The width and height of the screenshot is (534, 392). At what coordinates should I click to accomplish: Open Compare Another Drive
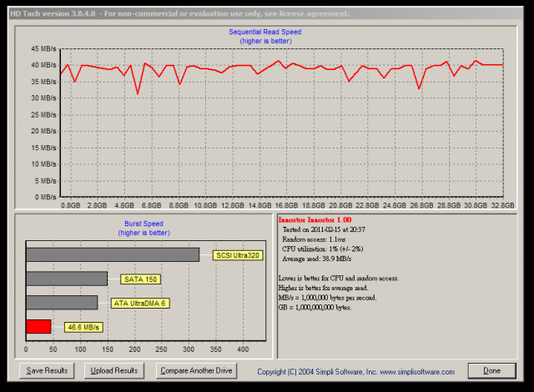point(196,370)
